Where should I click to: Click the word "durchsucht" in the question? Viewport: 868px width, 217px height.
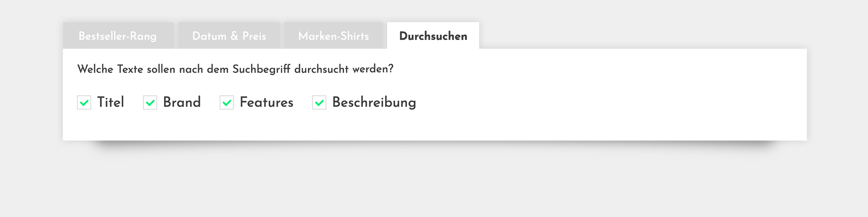(321, 69)
